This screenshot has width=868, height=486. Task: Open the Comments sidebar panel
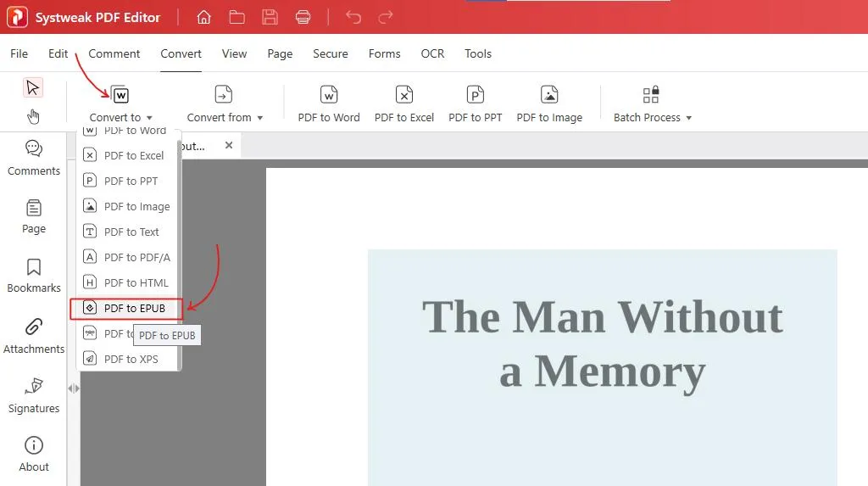(x=34, y=158)
